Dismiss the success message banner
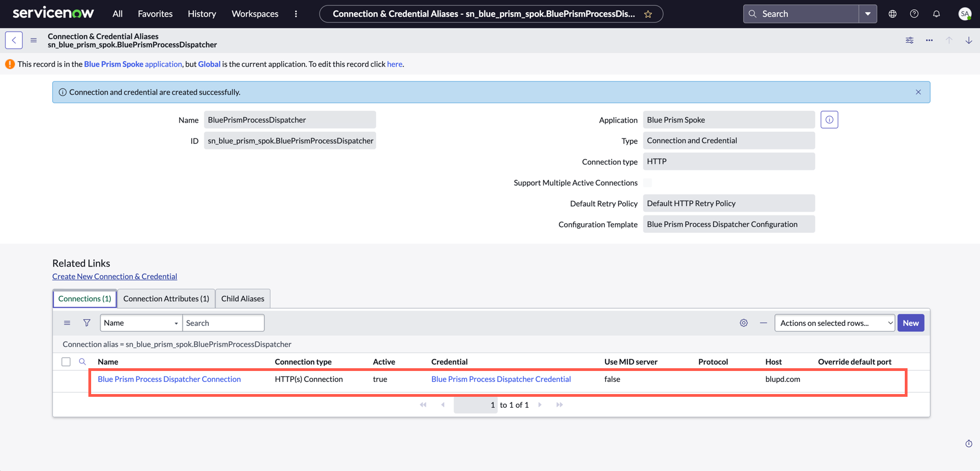 [x=918, y=92]
